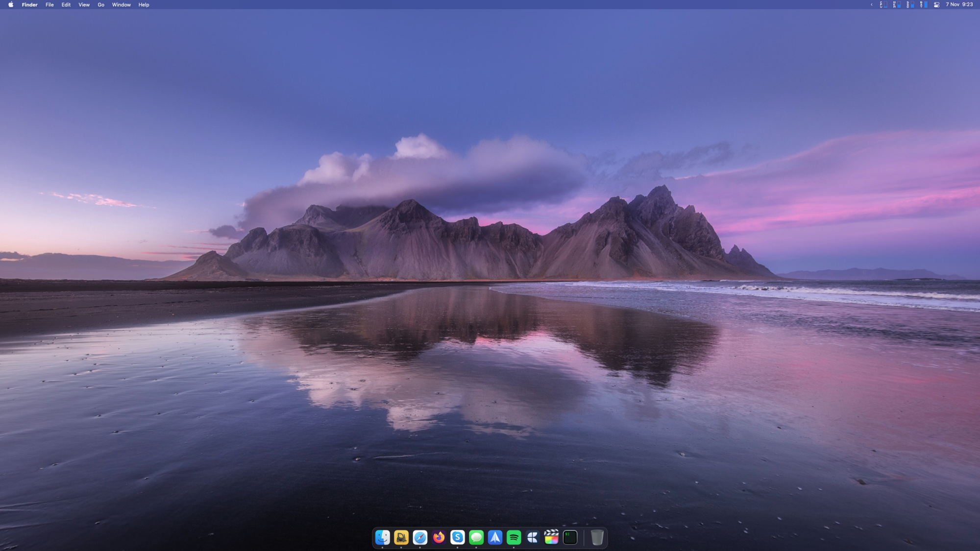
Task: Open the Window menu
Action: click(x=121, y=4)
